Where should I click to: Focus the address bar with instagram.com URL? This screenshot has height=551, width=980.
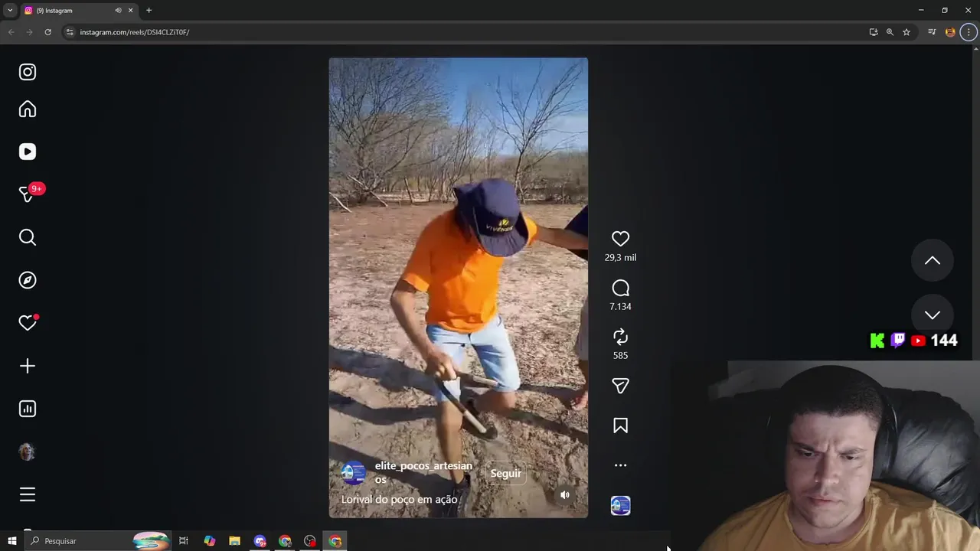click(459, 32)
